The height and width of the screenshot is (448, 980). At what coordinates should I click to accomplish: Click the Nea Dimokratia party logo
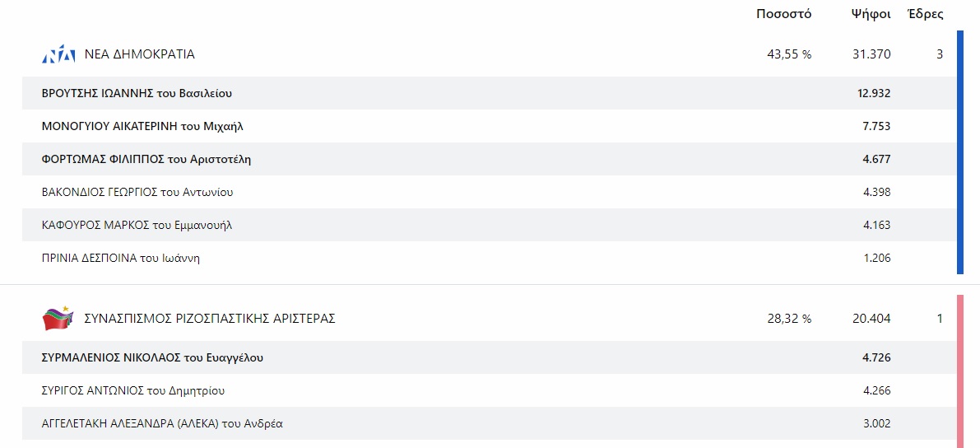[58, 55]
